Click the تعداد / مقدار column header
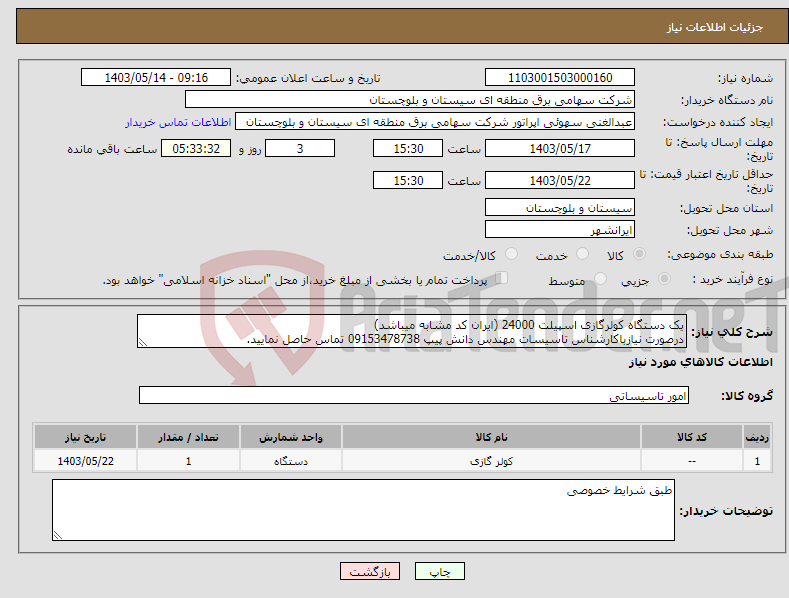The image size is (789, 598). point(188,437)
